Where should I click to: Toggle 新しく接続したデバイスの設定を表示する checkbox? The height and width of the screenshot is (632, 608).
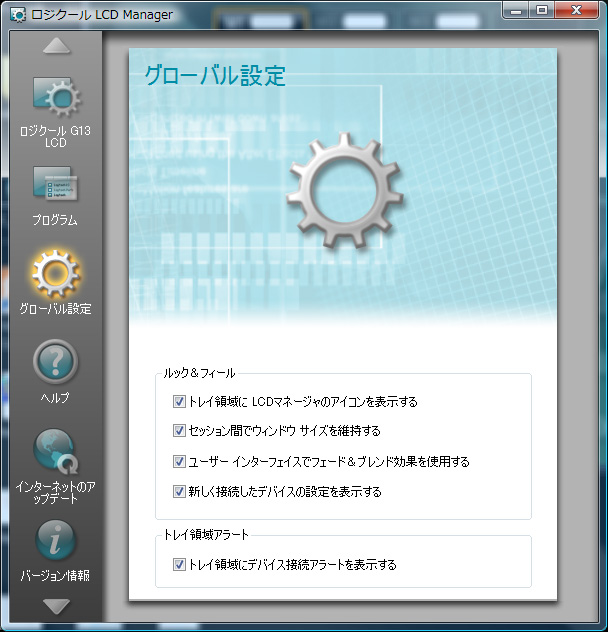(x=180, y=492)
